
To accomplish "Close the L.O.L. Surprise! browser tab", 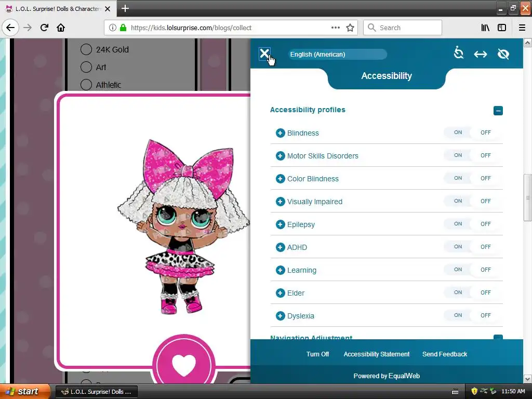I will coord(108,9).
